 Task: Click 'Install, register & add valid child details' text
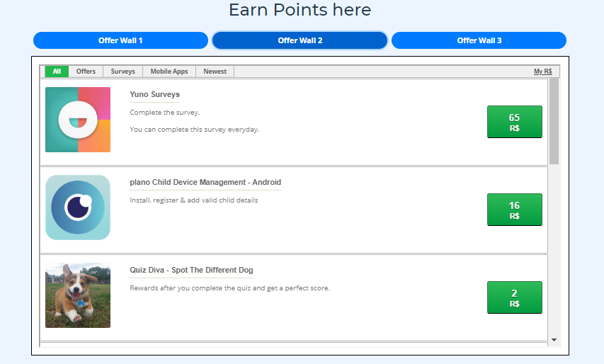point(194,200)
